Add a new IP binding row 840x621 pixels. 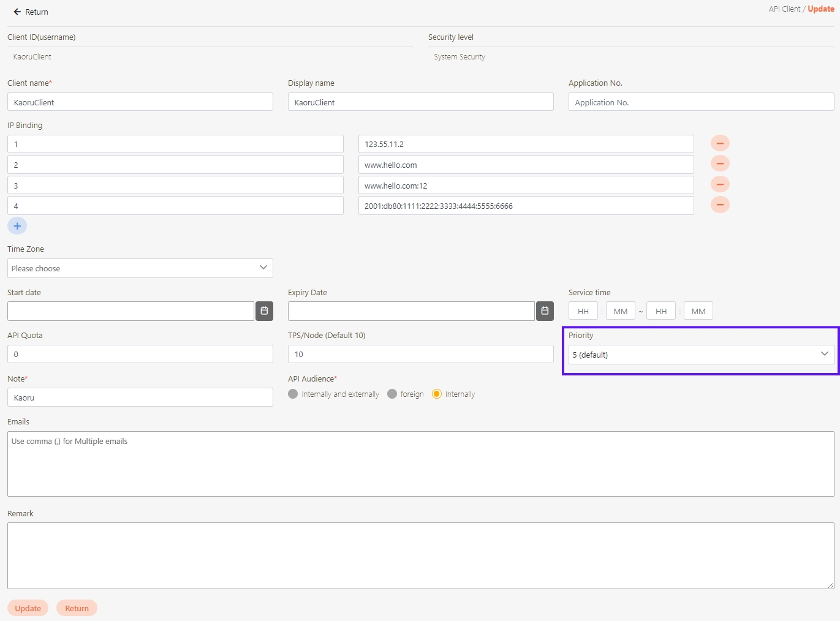(17, 226)
